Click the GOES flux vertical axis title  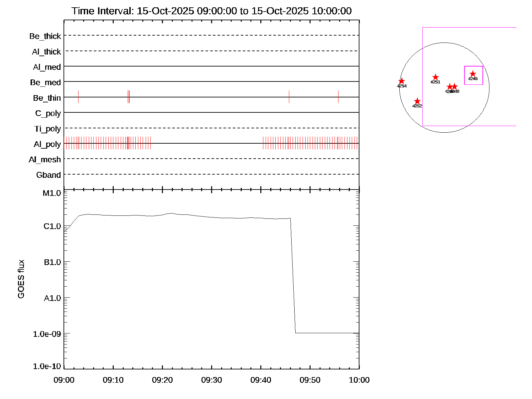pyautogui.click(x=21, y=279)
